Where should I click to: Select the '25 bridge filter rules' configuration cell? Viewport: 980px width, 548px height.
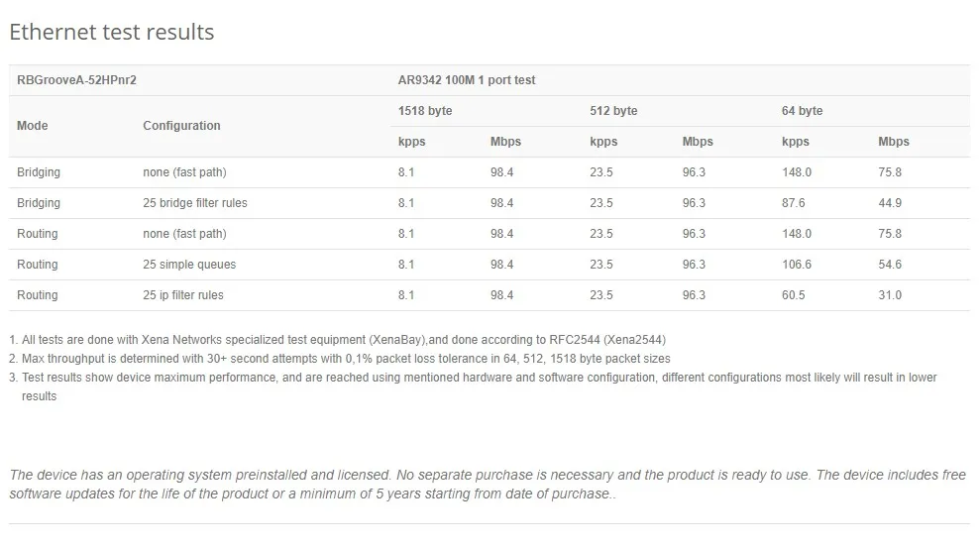tap(195, 203)
